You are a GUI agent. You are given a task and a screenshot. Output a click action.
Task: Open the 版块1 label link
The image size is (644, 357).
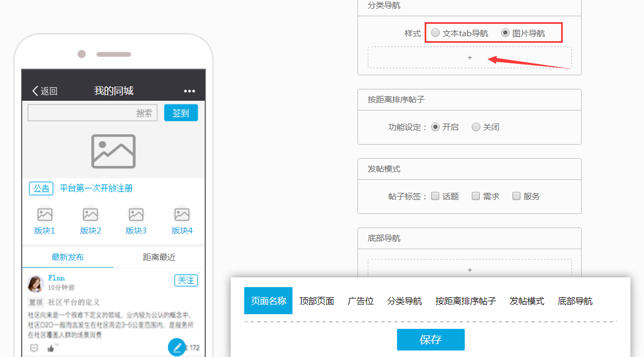tap(44, 230)
